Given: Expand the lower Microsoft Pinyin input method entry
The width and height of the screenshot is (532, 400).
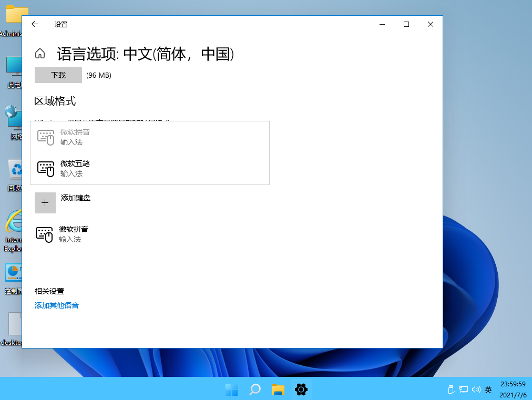Looking at the screenshot, I should 46,234.
